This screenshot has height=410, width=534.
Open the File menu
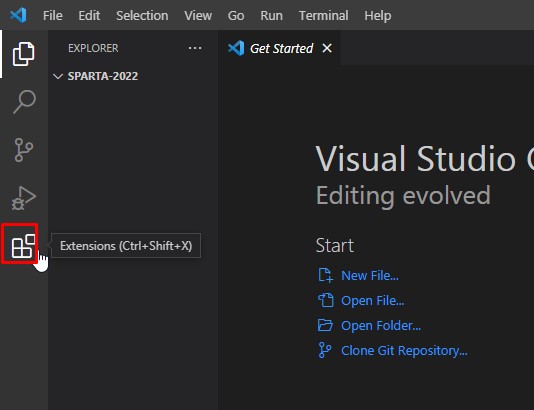(x=53, y=16)
